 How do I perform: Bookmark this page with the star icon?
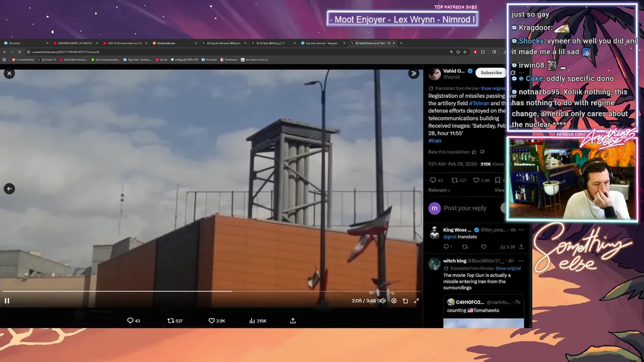(x=465, y=52)
